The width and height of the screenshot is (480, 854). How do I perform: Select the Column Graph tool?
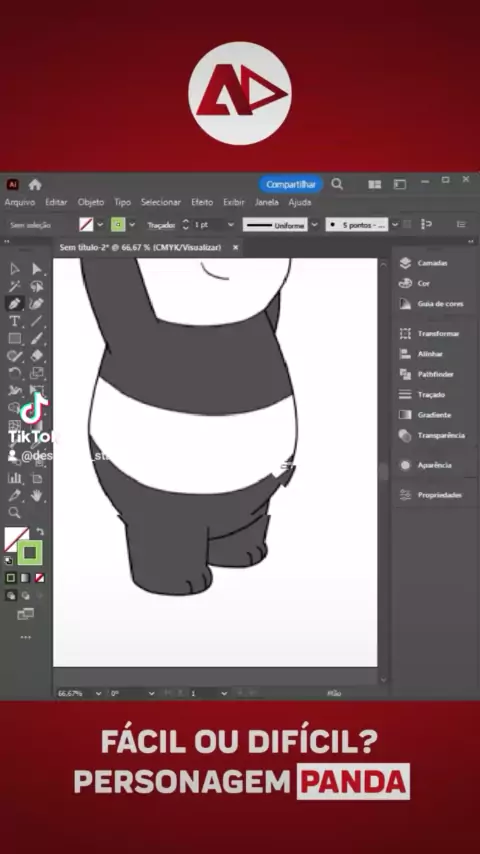pos(15,478)
